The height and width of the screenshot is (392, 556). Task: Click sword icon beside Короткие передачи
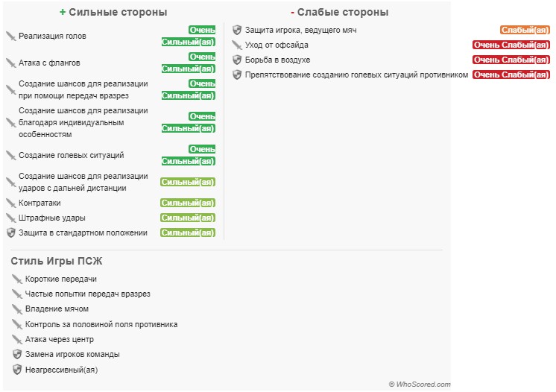(17, 279)
